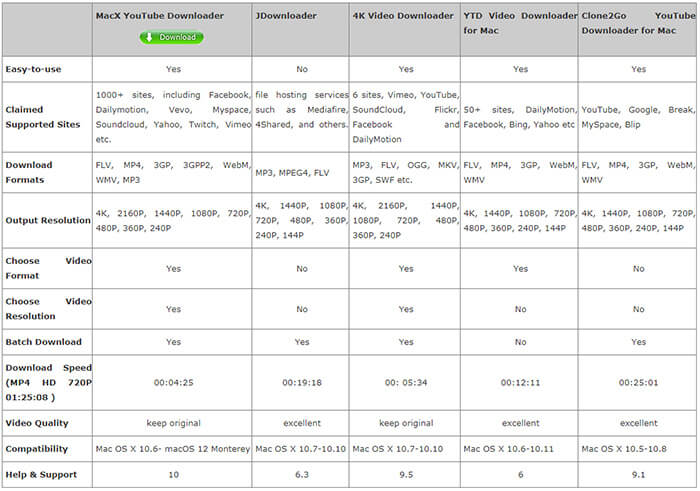Click the 1000+ sites description cell
The image size is (700, 491).
pos(173,117)
